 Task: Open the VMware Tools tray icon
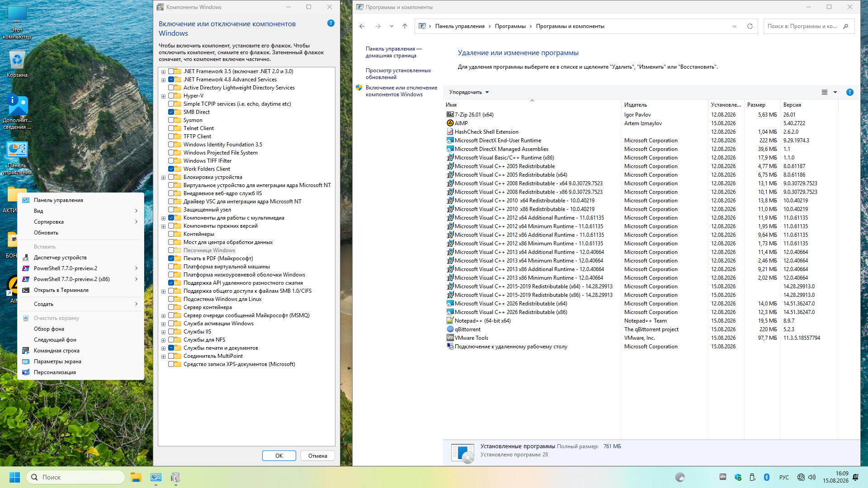point(723,477)
